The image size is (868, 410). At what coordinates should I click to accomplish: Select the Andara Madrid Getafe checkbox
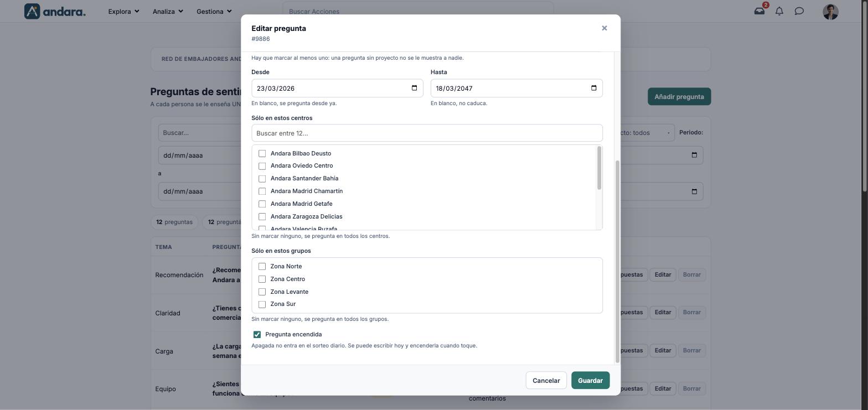coord(262,204)
